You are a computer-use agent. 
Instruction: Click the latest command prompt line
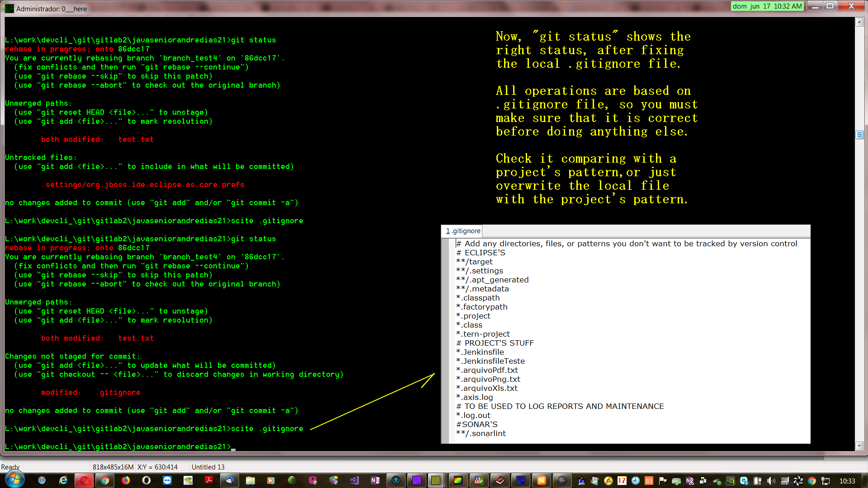(120, 446)
